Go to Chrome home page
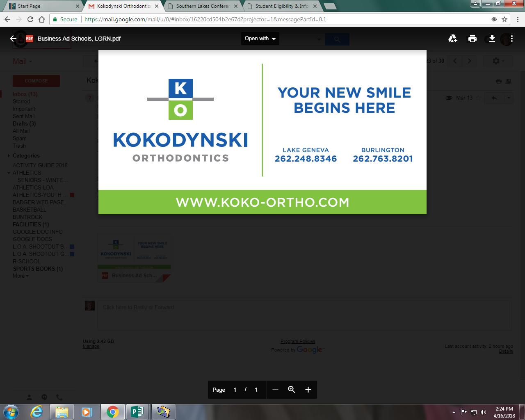 (42, 19)
